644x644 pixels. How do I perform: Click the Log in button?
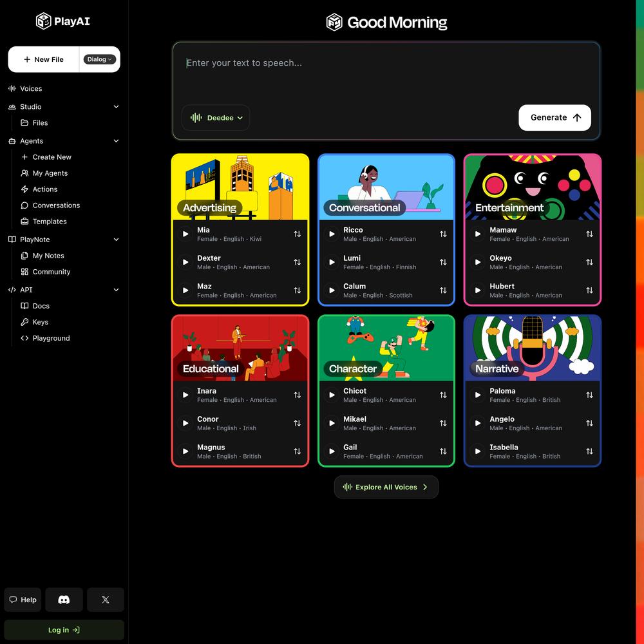[64, 630]
